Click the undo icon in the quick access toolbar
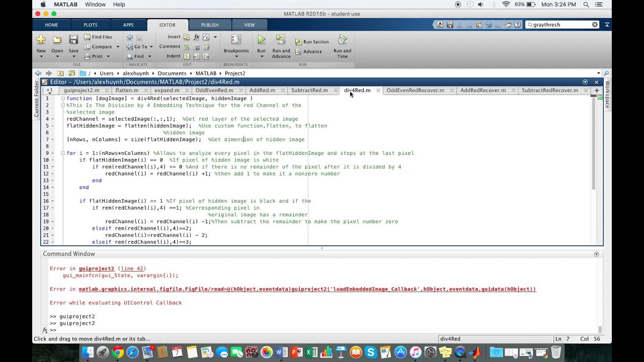The width and height of the screenshot is (644, 362). (488, 25)
